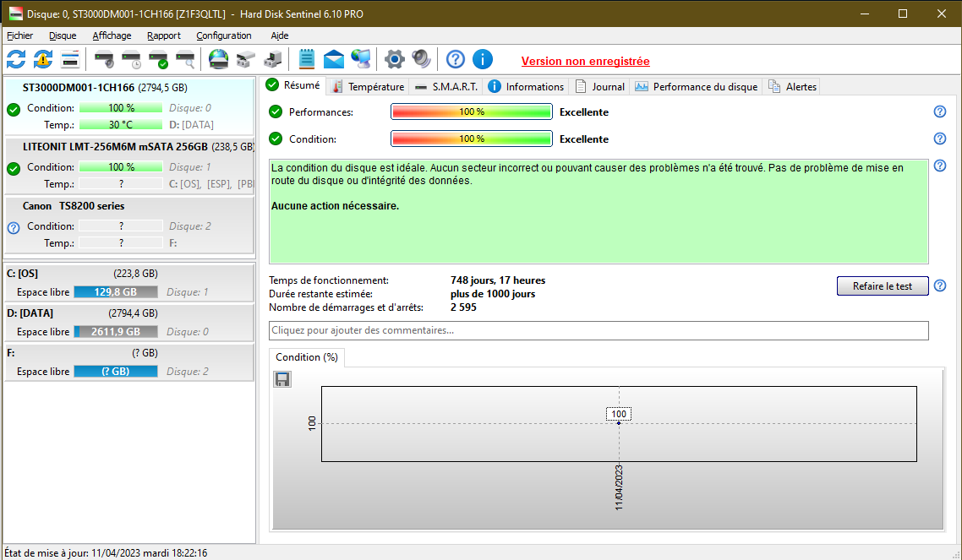Click the envelope email icon in toolbar
This screenshot has height=560, width=962.
point(334,59)
